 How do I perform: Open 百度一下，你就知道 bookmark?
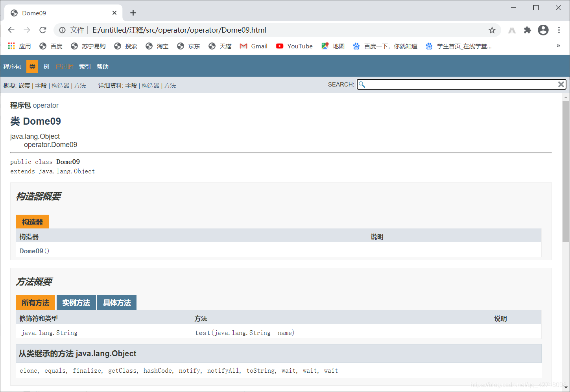[385, 46]
